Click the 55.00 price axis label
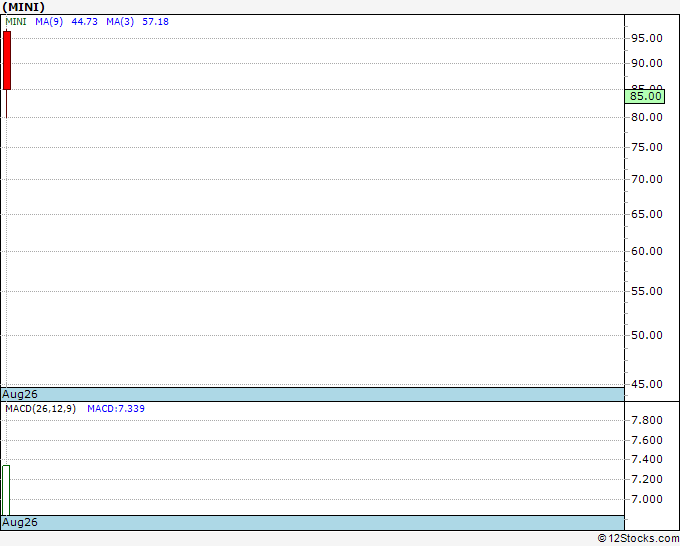Image resolution: width=680 pixels, height=546 pixels. [647, 291]
